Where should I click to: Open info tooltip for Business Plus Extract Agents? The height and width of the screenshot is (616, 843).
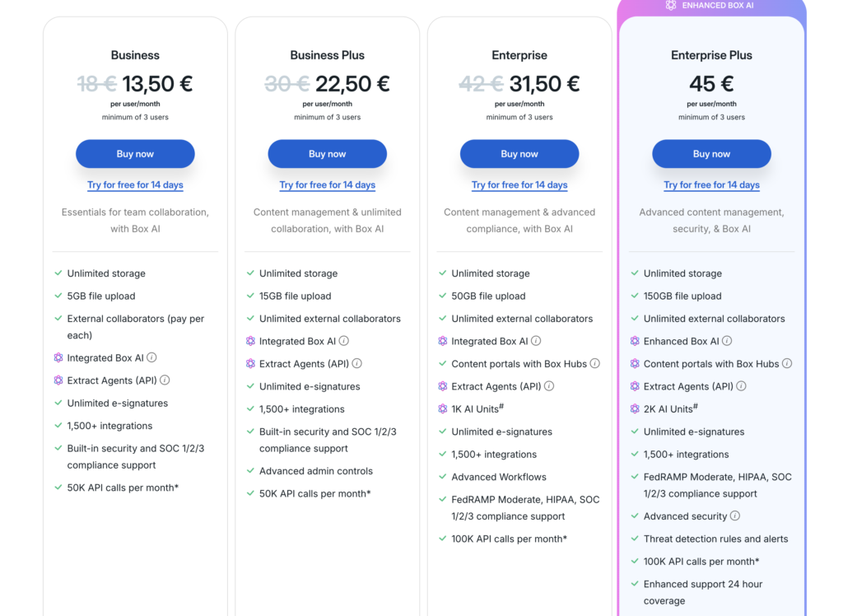(x=357, y=363)
